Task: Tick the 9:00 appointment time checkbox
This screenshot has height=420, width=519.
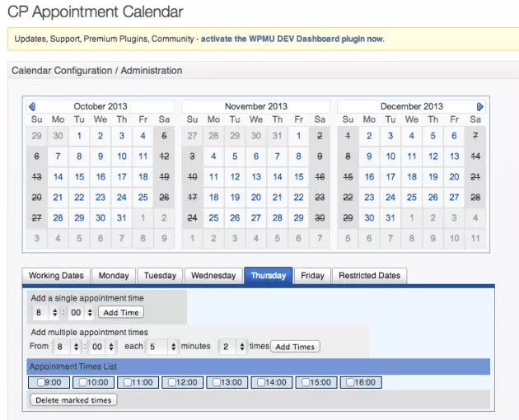Action: coord(40,383)
